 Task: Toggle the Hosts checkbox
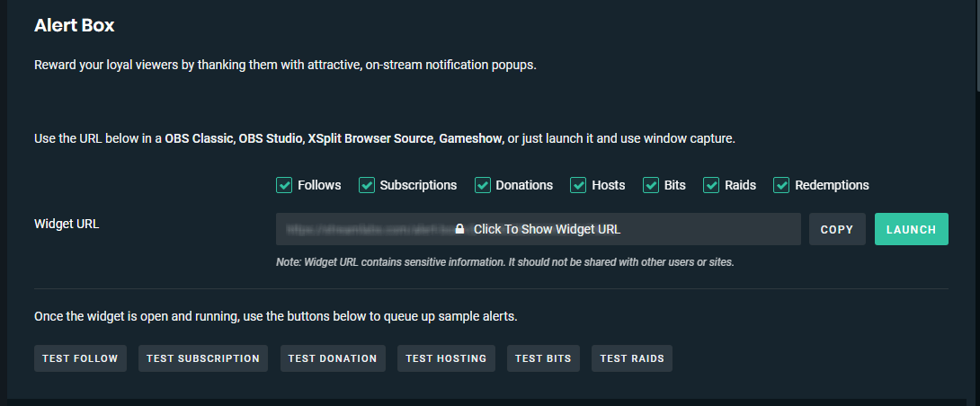click(x=578, y=185)
